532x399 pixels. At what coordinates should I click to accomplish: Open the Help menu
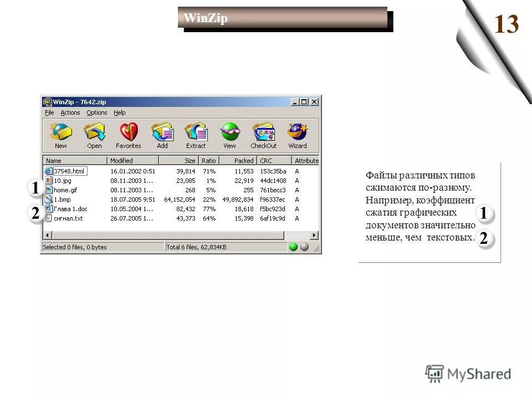[x=120, y=112]
